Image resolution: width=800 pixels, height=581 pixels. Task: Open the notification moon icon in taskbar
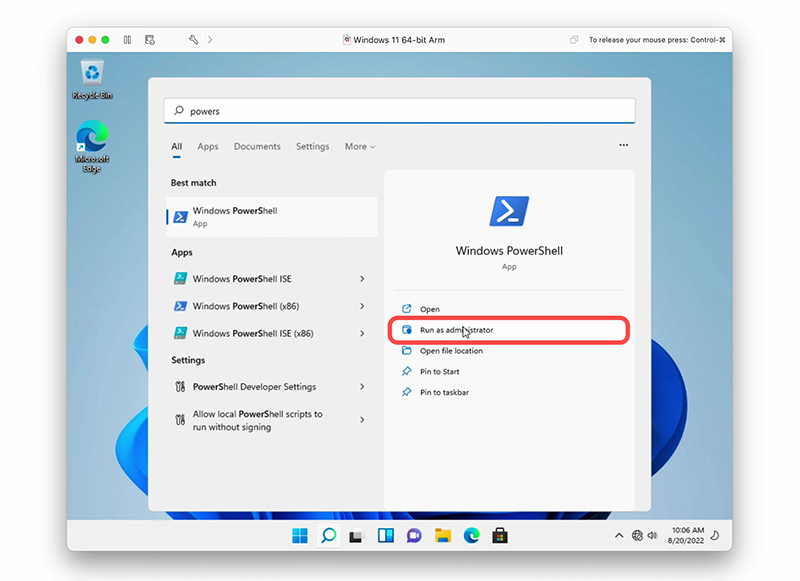715,536
